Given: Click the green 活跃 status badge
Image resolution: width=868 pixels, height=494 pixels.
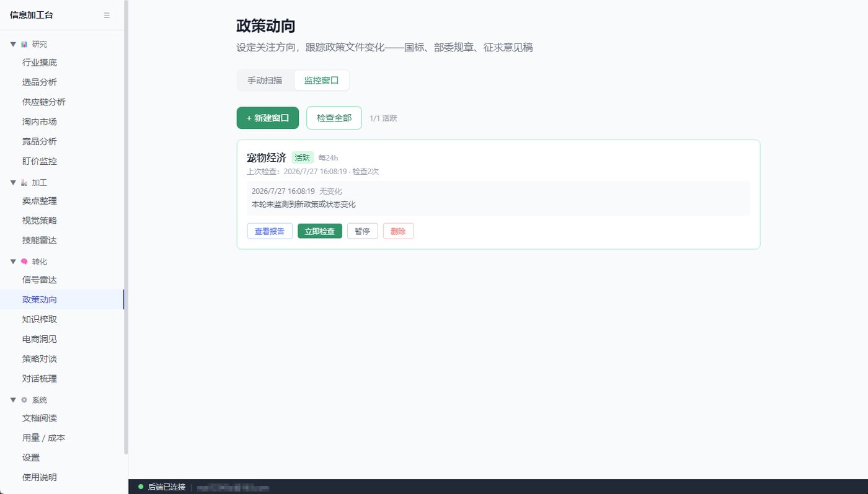Looking at the screenshot, I should coord(303,157).
